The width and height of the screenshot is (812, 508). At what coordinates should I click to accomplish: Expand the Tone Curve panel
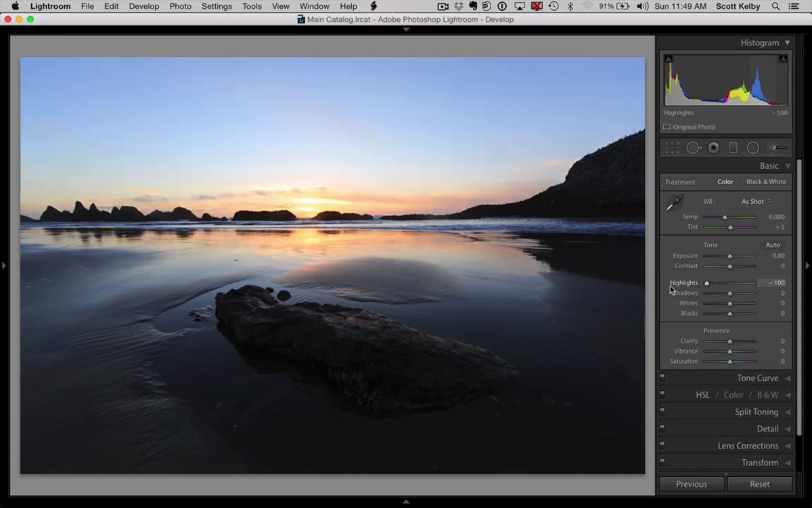(788, 378)
